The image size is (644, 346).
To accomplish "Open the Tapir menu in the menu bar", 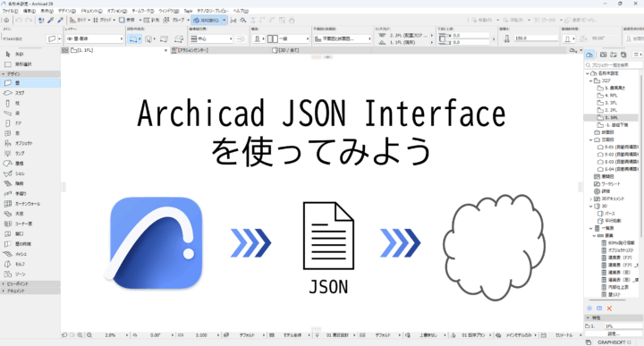I will (188, 11).
